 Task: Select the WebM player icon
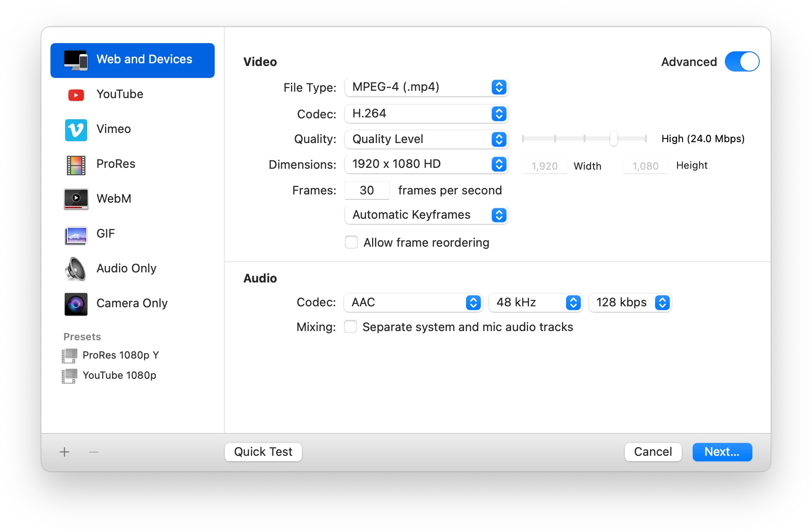tap(76, 199)
